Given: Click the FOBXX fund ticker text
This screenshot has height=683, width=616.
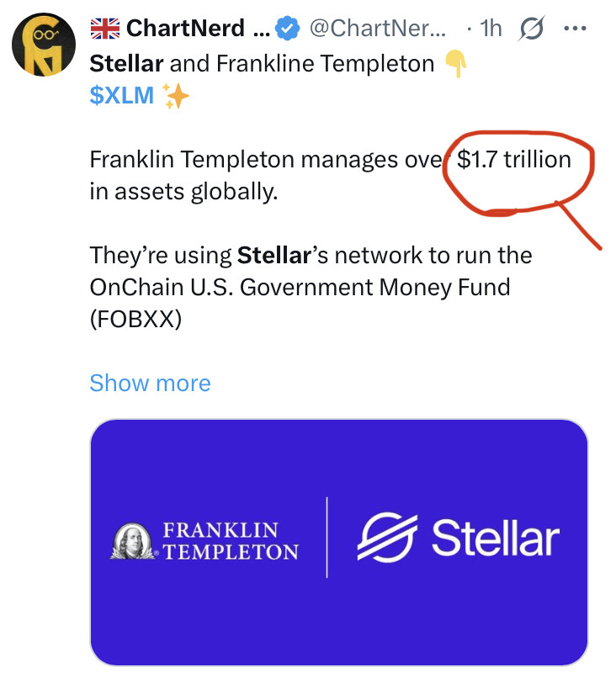Looking at the screenshot, I should point(135,320).
